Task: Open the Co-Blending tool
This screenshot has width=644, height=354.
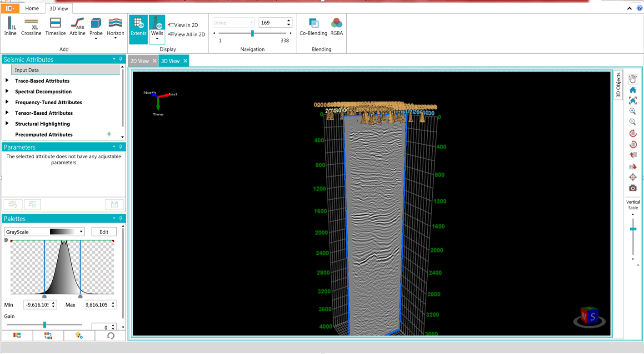Action: pos(313,26)
